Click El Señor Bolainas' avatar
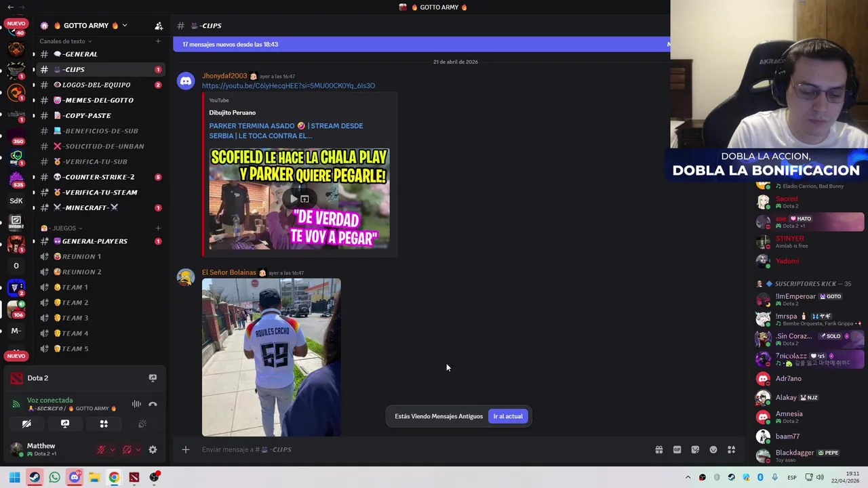The image size is (868, 488). pyautogui.click(x=185, y=277)
